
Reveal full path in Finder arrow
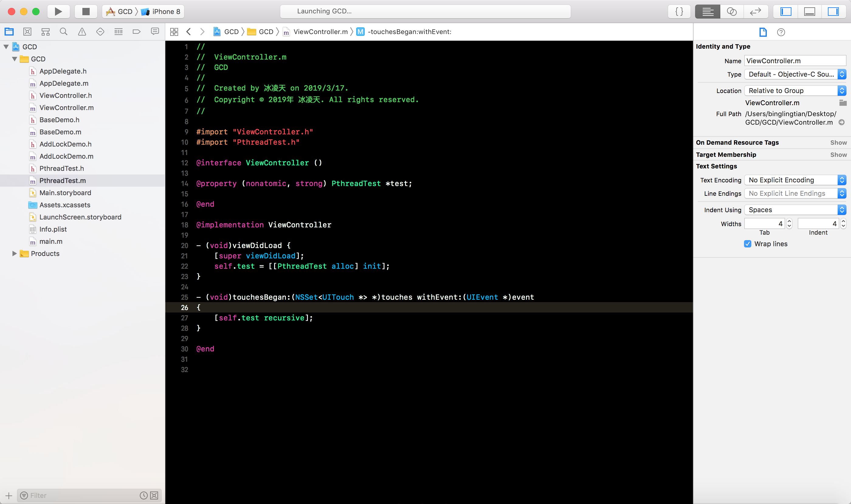click(842, 122)
